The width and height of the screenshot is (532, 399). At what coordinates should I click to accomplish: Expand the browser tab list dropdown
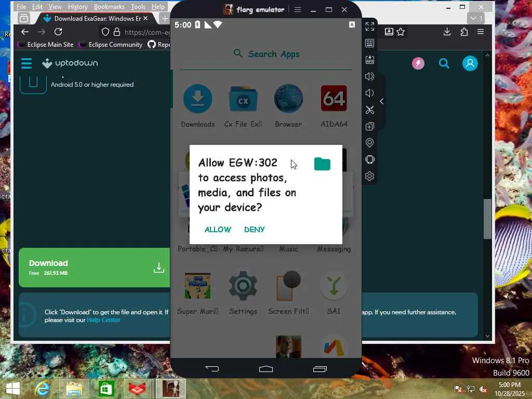tap(476, 18)
